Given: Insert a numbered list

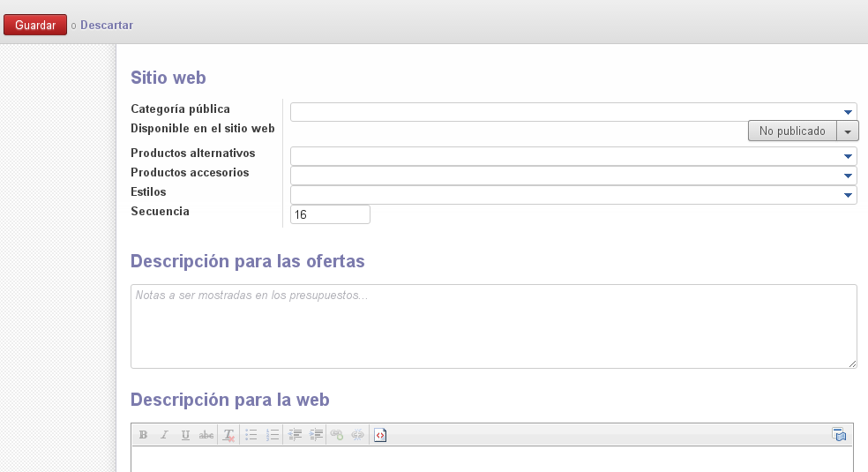Looking at the screenshot, I should coord(273,435).
